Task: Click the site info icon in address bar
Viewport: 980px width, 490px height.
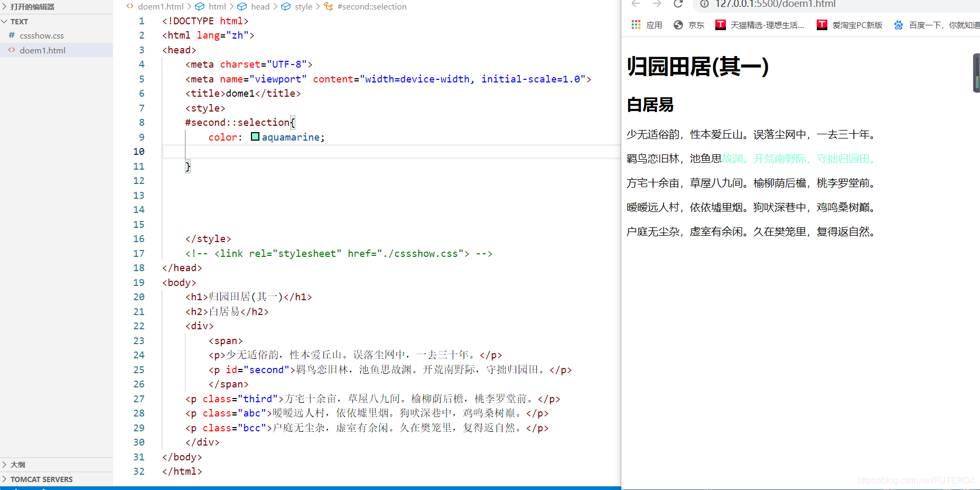Action: tap(704, 4)
